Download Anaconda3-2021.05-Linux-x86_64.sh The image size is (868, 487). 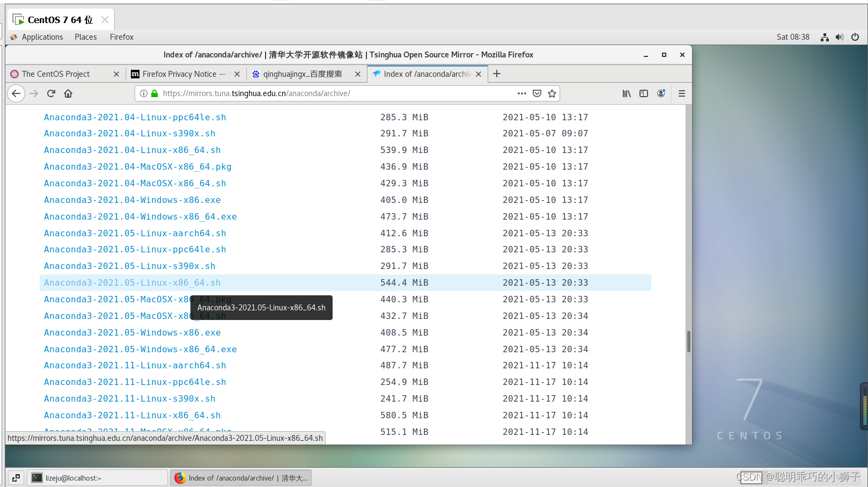131,282
